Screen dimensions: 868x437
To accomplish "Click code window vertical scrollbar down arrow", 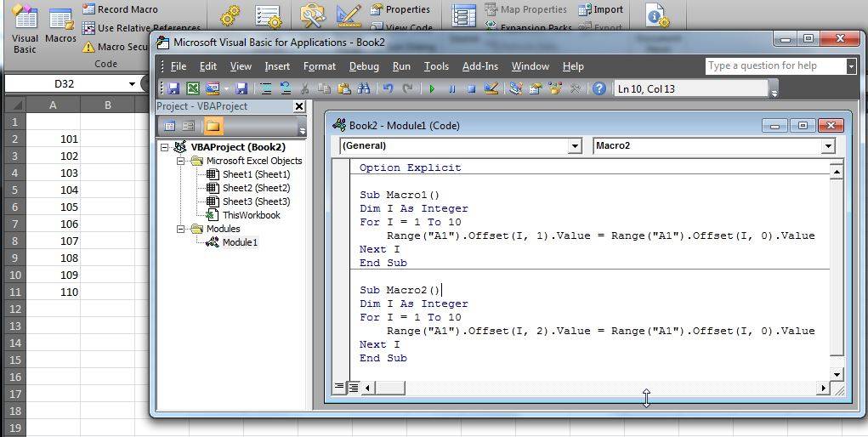I will (x=837, y=374).
